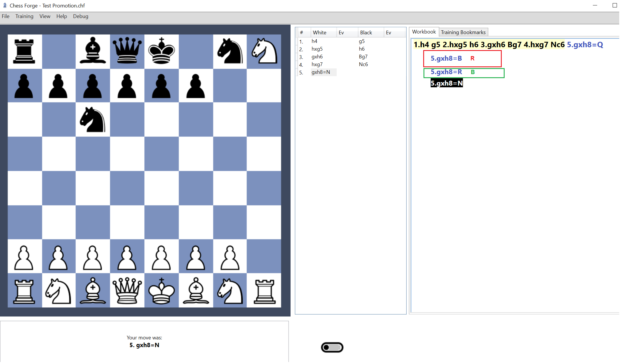Click the black king on e8
The height and width of the screenshot is (364, 643).
pos(161,52)
